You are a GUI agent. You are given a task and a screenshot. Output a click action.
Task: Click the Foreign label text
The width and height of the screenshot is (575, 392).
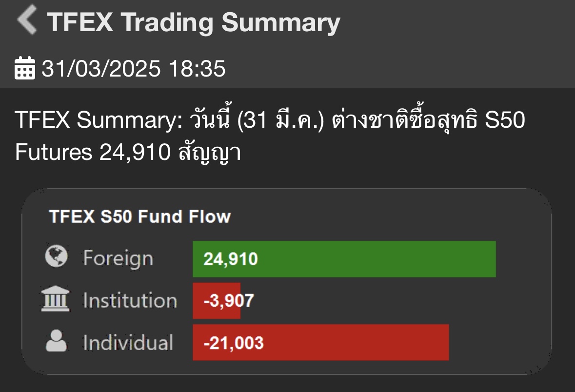pyautogui.click(x=118, y=258)
